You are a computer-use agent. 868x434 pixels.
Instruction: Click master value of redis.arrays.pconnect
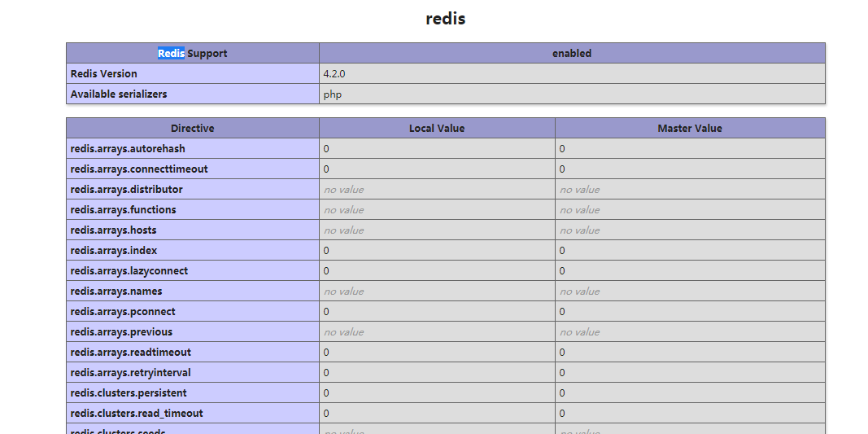pyautogui.click(x=562, y=312)
